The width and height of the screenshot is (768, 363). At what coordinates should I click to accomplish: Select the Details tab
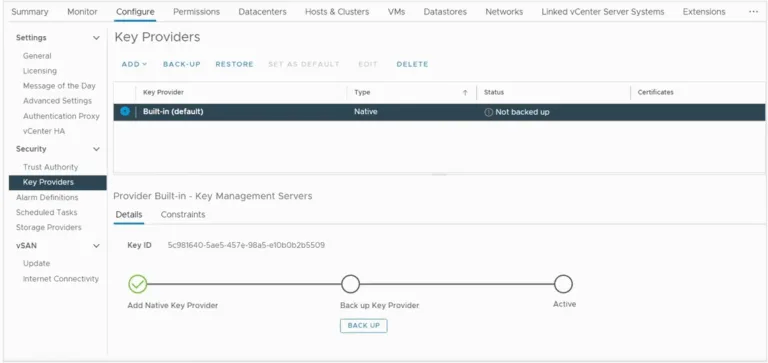pos(129,215)
